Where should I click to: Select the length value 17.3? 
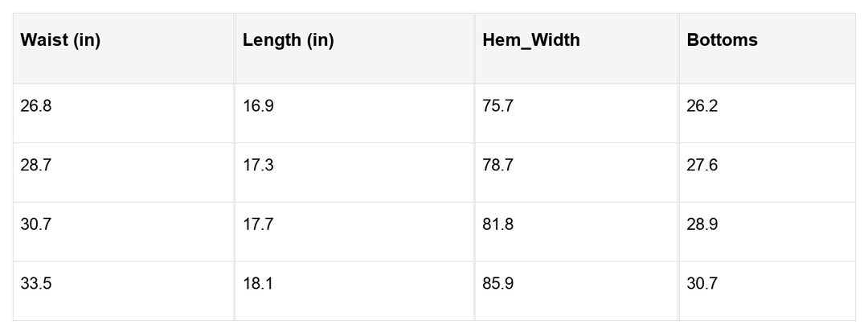[258, 166]
